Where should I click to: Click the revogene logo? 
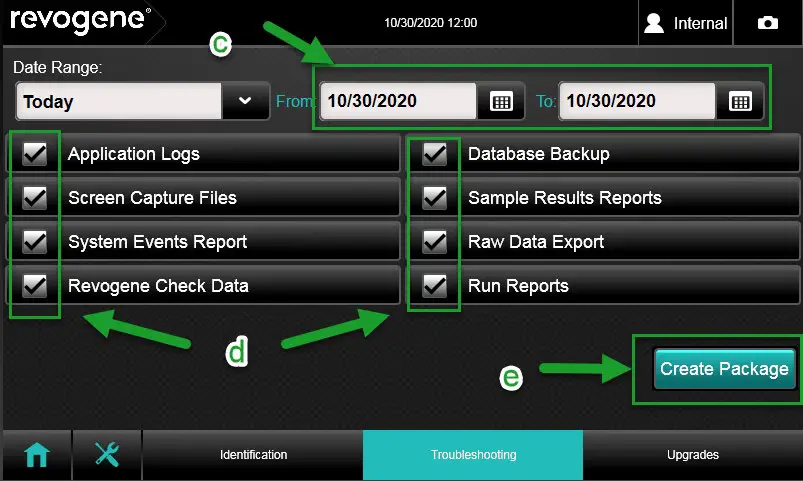[80, 20]
